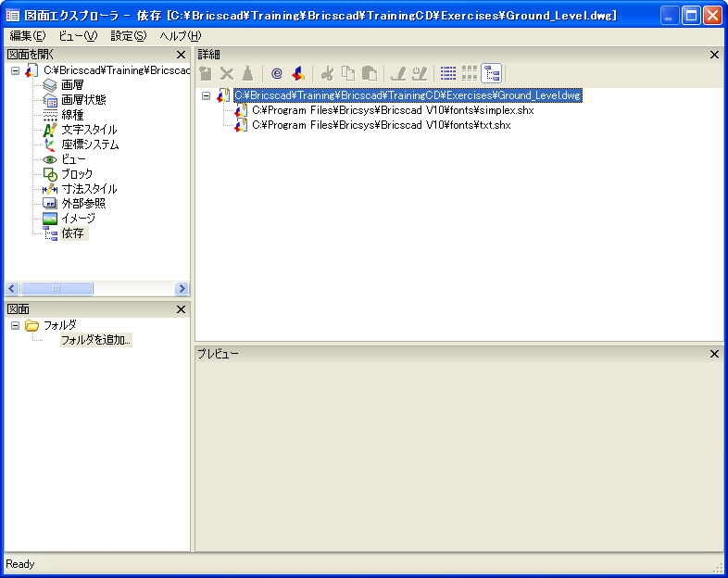This screenshot has height=578, width=728.
Task: Close the 図面 folders panel
Action: tap(181, 309)
